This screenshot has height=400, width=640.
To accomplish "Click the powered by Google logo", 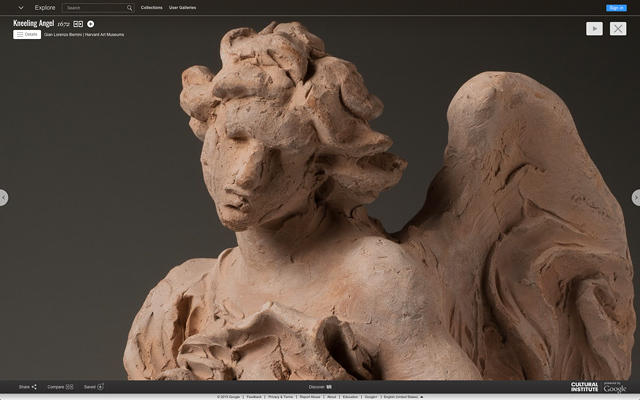I will pyautogui.click(x=615, y=387).
